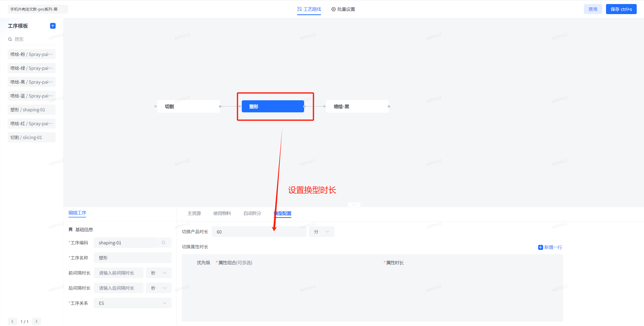This screenshot has width=644, height=326.
Task: Switch to the 自动拆分 tab
Action: (252, 213)
